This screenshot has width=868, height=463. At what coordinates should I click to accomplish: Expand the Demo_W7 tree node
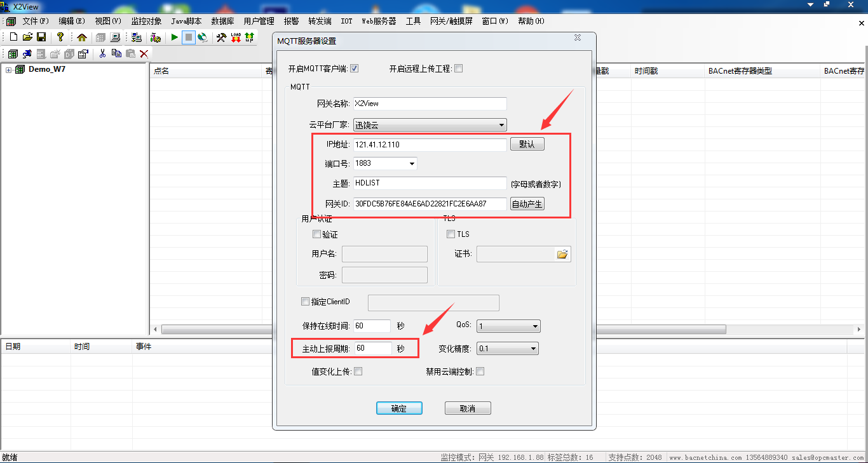click(9, 70)
